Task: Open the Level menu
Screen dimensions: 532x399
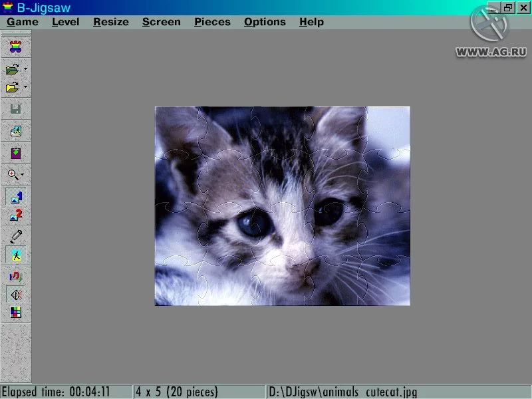Action: tap(65, 22)
